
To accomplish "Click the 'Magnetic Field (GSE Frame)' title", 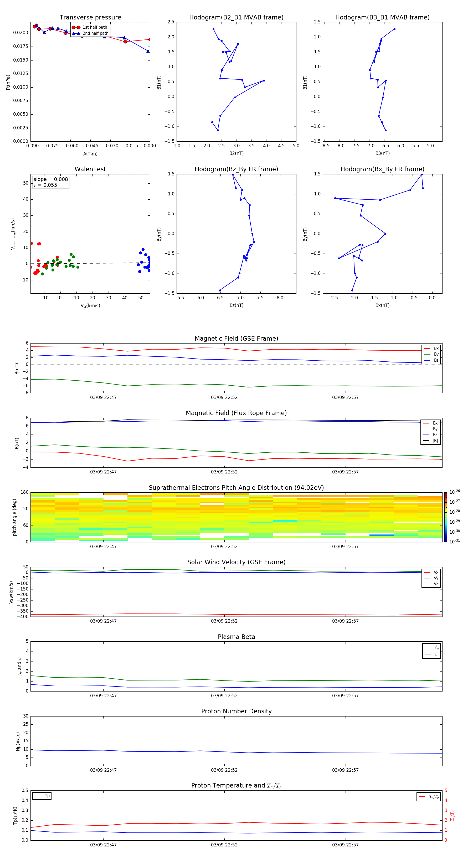I will click(236, 339).
